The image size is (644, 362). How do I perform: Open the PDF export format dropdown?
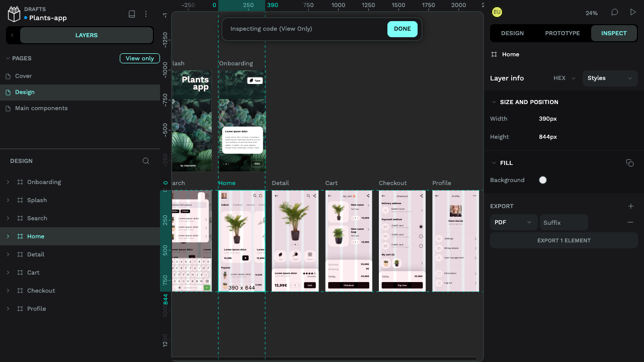click(x=514, y=222)
